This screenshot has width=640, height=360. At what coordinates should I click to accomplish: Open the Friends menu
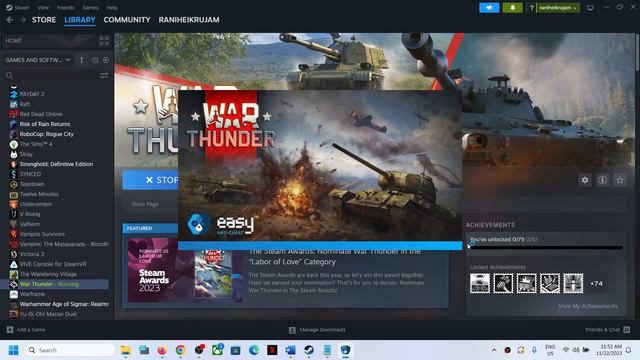click(x=66, y=7)
